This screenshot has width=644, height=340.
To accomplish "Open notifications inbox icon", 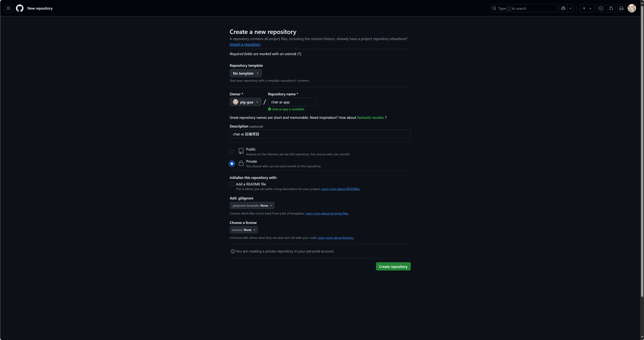I will (x=621, y=8).
